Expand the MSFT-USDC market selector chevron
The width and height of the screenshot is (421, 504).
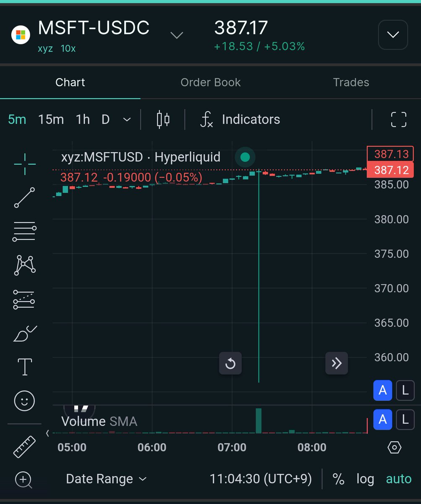[177, 35]
